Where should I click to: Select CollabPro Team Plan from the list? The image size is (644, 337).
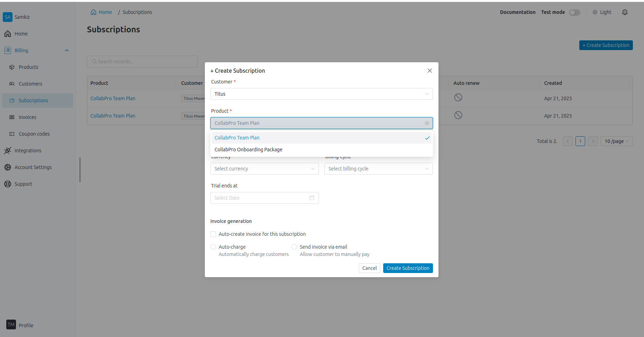(x=237, y=138)
